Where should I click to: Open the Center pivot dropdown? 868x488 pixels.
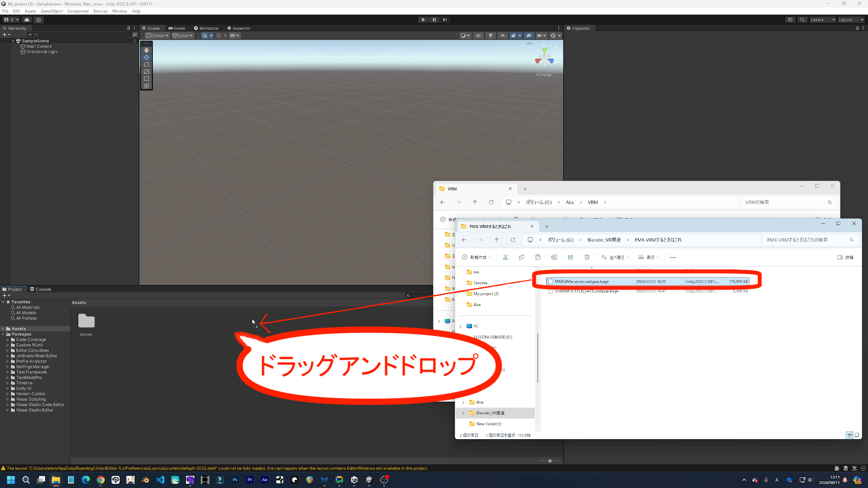(157, 35)
